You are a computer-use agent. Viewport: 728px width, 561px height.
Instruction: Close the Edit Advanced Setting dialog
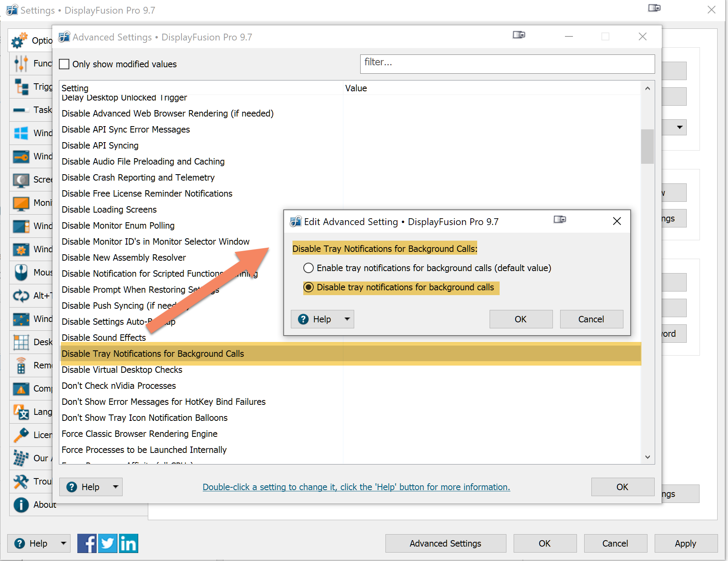tap(617, 221)
